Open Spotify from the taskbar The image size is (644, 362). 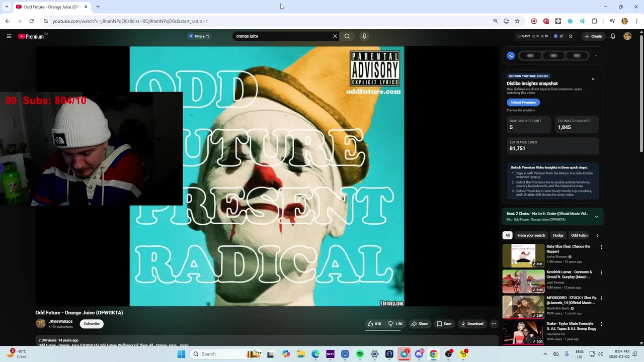click(x=360, y=354)
